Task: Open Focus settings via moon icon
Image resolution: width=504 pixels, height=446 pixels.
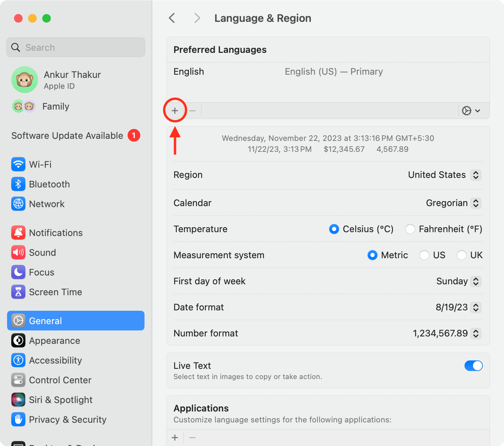Action: [x=18, y=272]
